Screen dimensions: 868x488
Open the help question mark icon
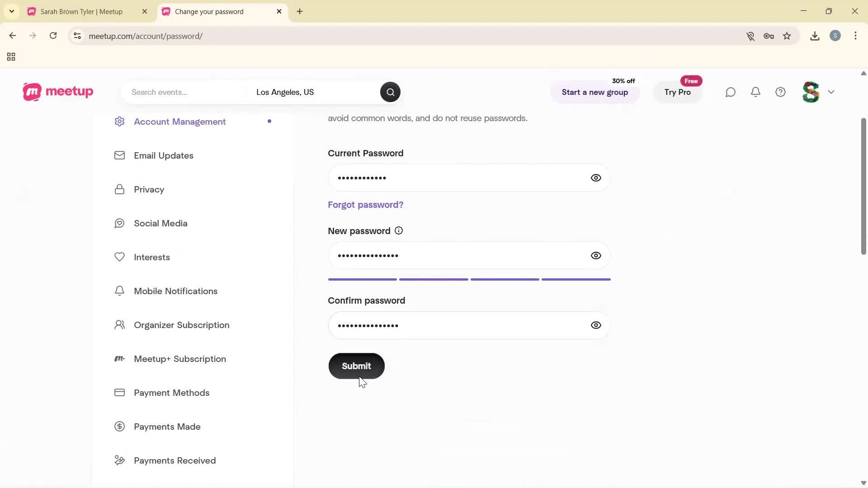tap(780, 92)
